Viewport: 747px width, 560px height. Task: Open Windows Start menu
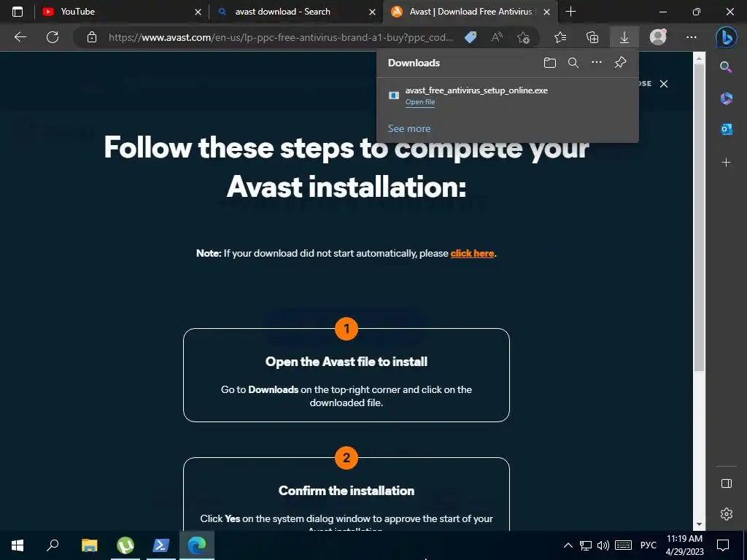pos(18,545)
